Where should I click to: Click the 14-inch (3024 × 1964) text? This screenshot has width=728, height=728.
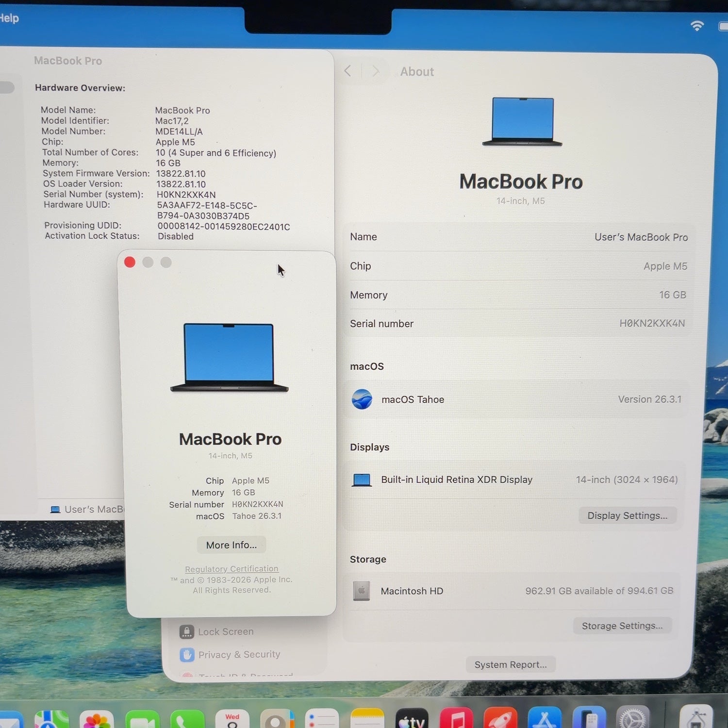pyautogui.click(x=627, y=480)
